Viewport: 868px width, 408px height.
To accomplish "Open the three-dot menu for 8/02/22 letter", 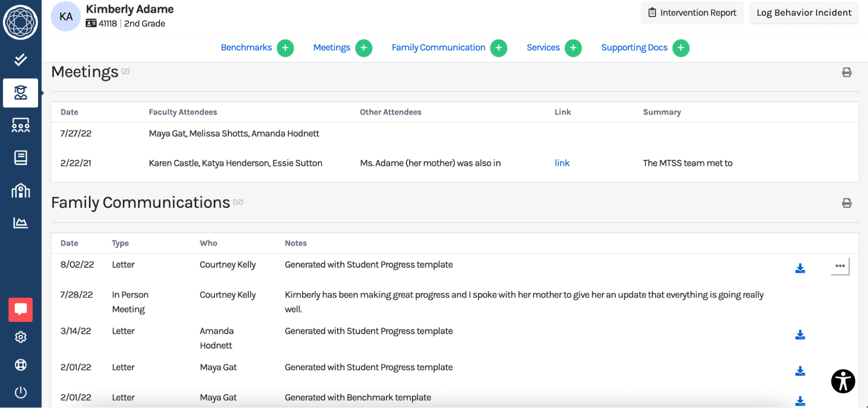I will [x=840, y=266].
